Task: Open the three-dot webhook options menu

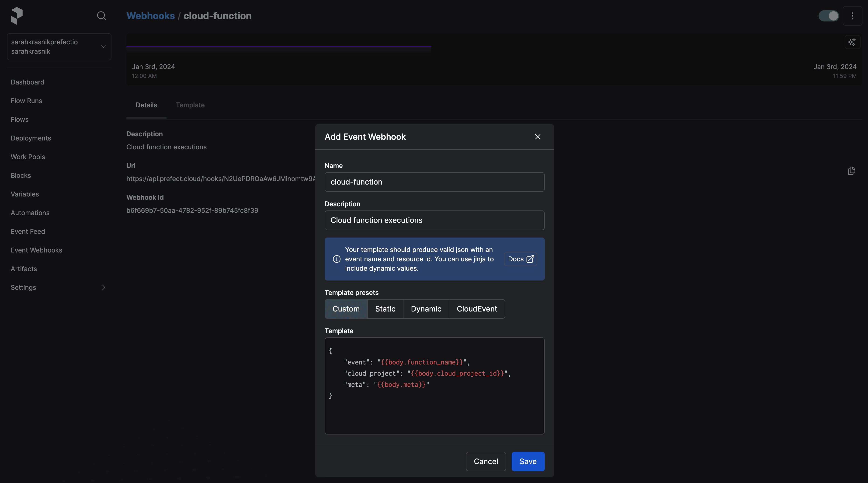Action: [852, 16]
